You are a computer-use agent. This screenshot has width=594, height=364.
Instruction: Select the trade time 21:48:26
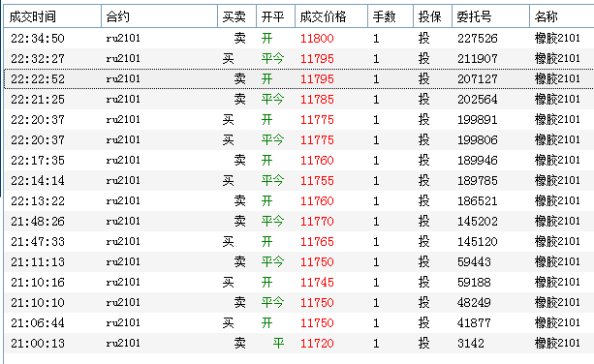(x=38, y=222)
